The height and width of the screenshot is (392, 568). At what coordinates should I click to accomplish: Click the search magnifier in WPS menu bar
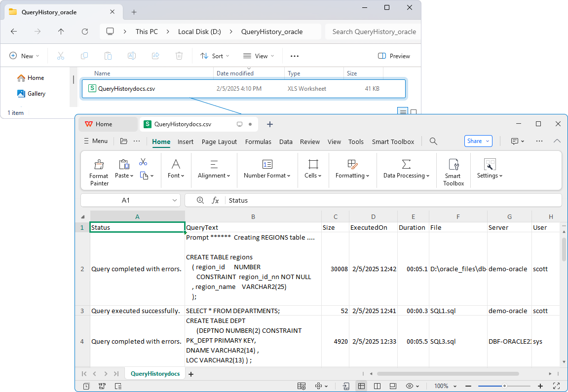[433, 141]
